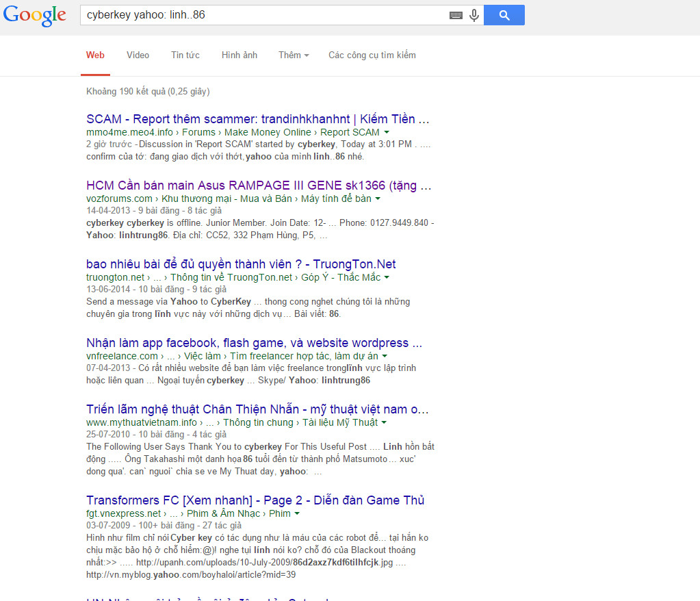
Task: Start voice search with microphone icon
Action: click(474, 15)
